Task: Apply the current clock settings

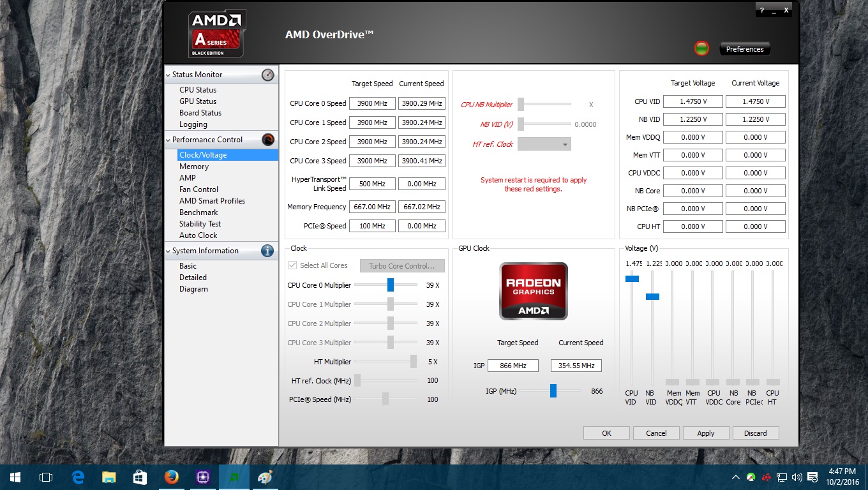Action: click(x=706, y=433)
